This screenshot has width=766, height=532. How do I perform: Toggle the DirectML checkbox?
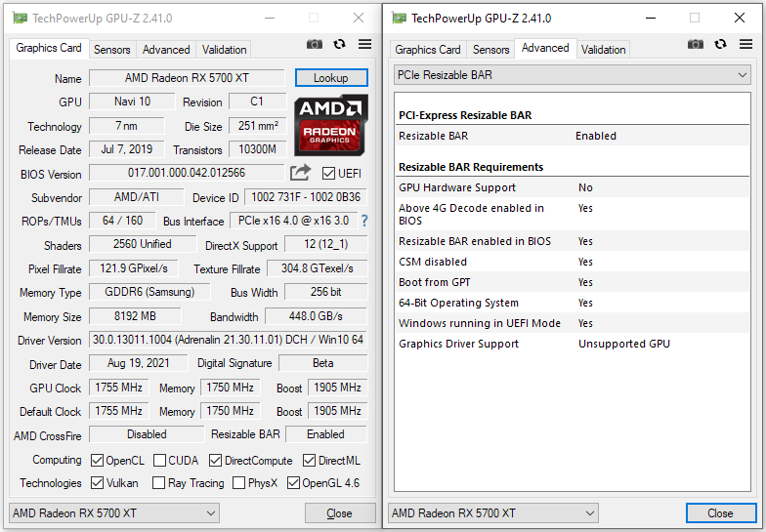pos(309,461)
